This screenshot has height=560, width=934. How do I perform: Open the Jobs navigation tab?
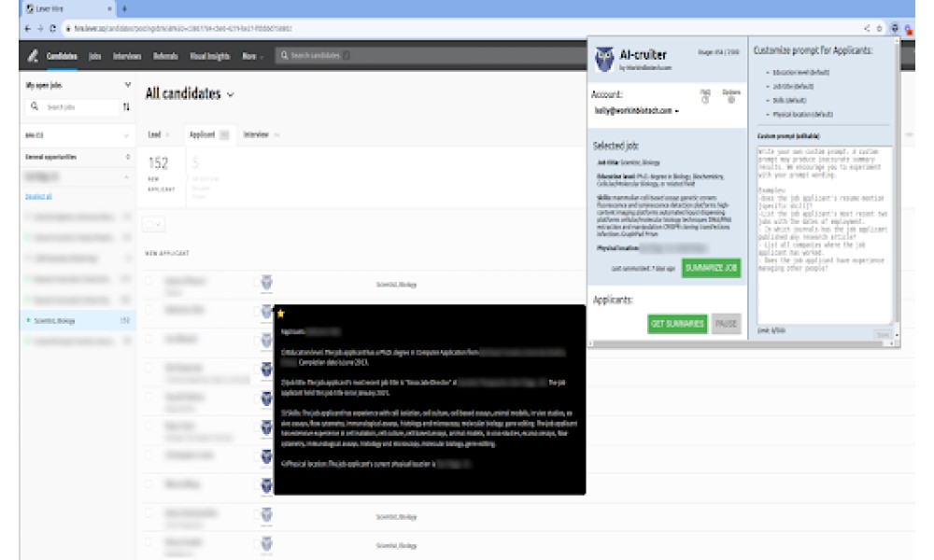click(x=94, y=56)
